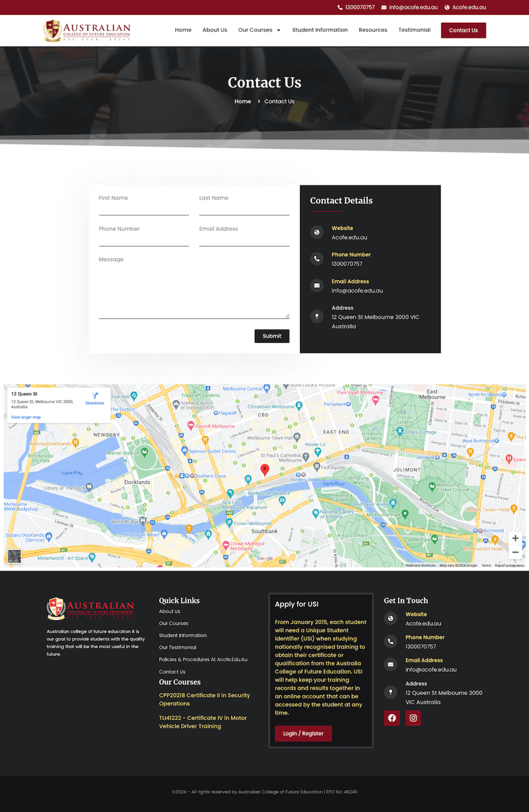Click map Keyboard shortcuts link
The image size is (529, 812).
(421, 566)
